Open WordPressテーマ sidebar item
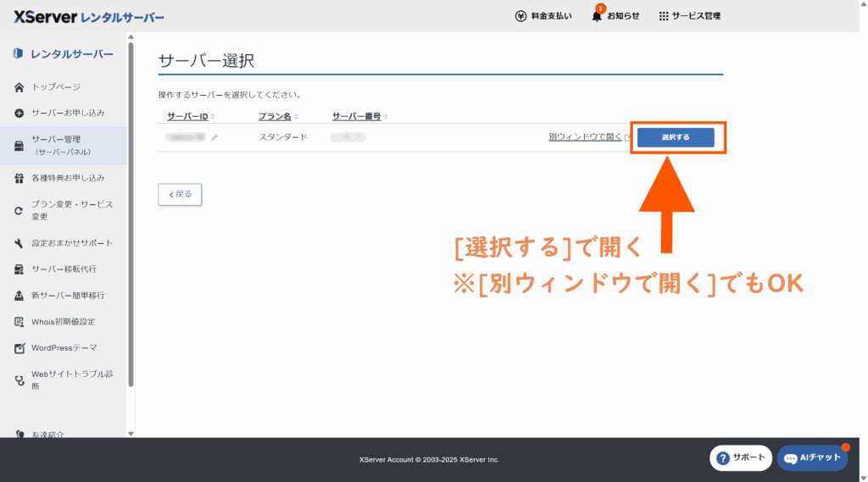The width and height of the screenshot is (868, 482). [x=64, y=348]
